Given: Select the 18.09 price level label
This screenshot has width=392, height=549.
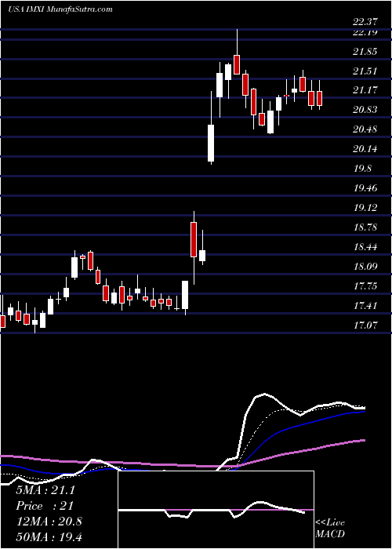Looking at the screenshot, I should (x=365, y=267).
